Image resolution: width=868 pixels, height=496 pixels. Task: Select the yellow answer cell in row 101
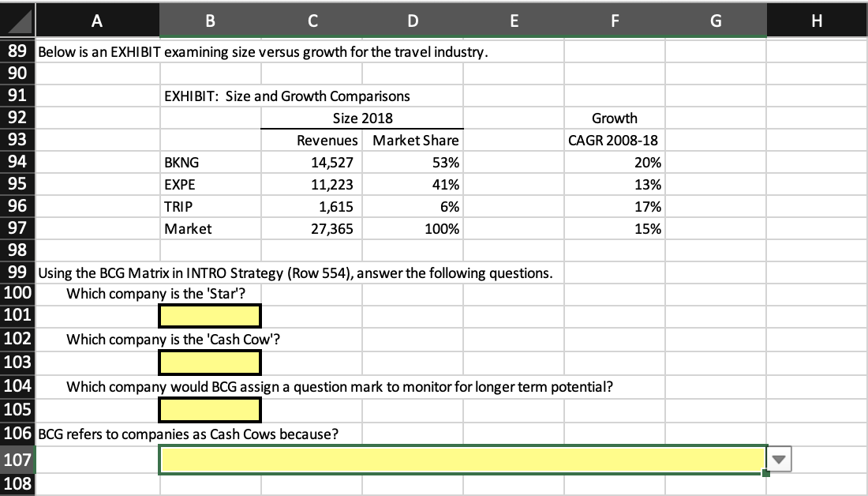(x=210, y=316)
